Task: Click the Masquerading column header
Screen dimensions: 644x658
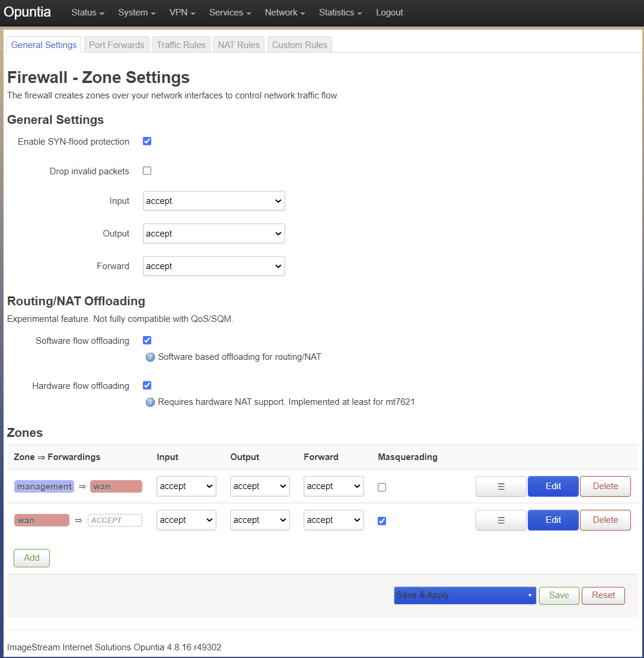Action: click(407, 457)
